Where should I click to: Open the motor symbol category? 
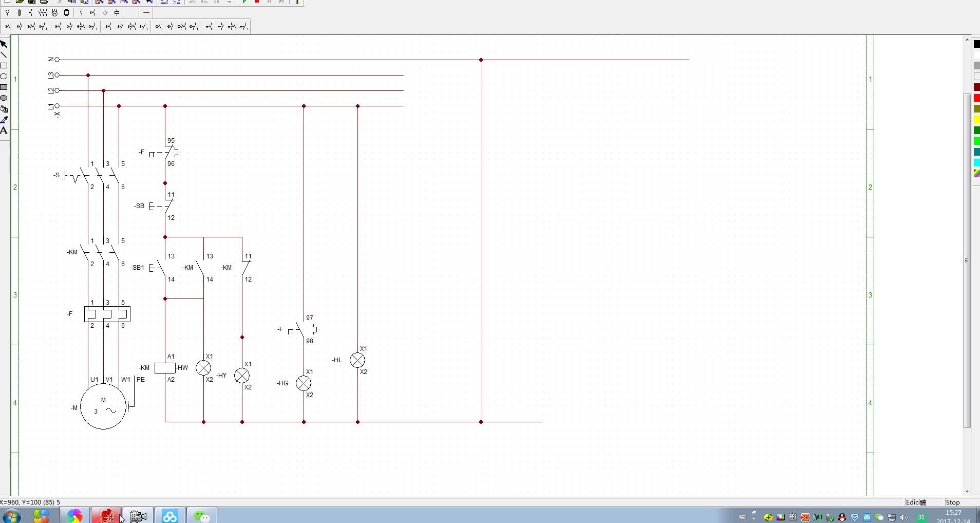[54, 12]
